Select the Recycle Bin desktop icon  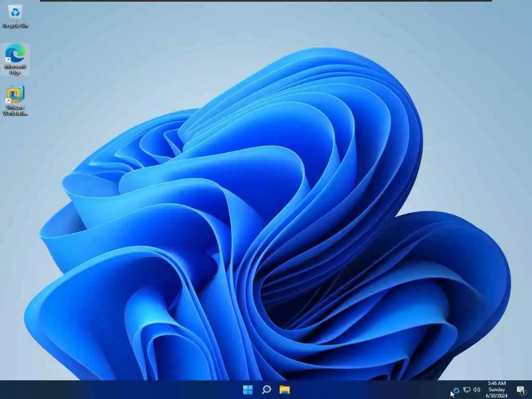coord(15,16)
